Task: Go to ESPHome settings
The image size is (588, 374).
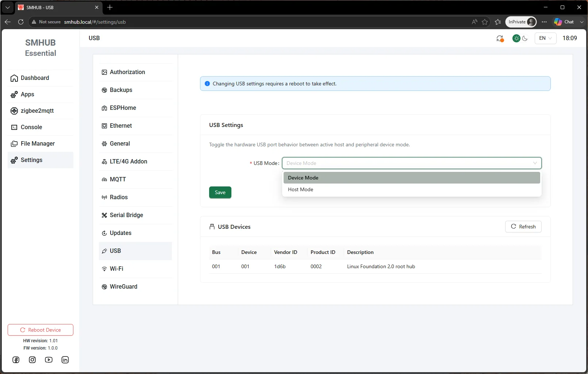Action: tap(135, 108)
